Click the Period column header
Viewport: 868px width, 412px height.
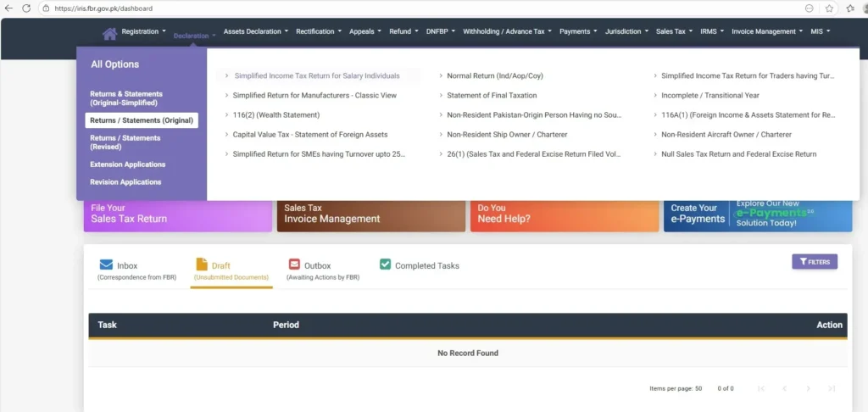point(286,325)
